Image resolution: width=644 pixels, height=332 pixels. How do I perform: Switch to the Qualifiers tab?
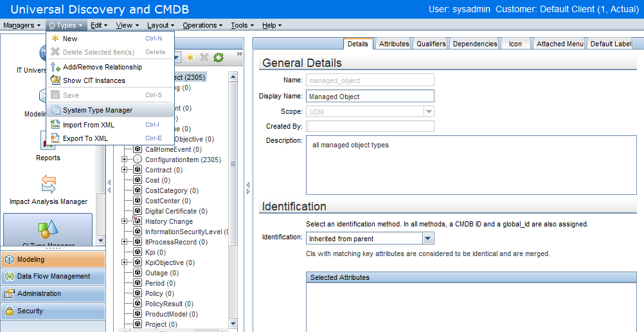click(x=431, y=44)
